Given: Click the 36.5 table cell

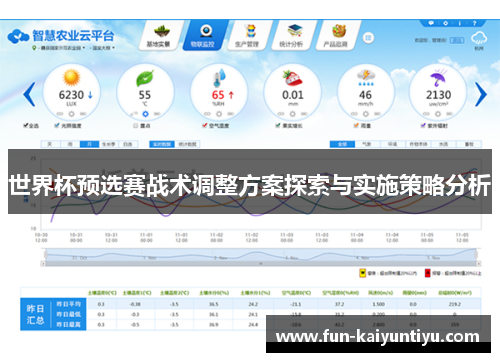Looking at the screenshot, I should (214, 304).
